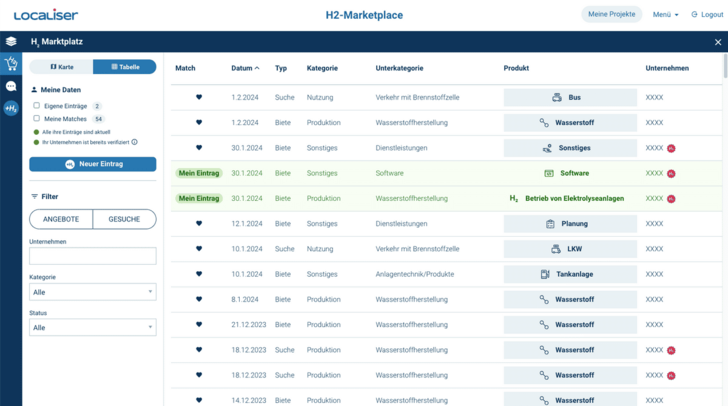
Task: Open the Kategorie dropdown
Action: click(x=92, y=292)
